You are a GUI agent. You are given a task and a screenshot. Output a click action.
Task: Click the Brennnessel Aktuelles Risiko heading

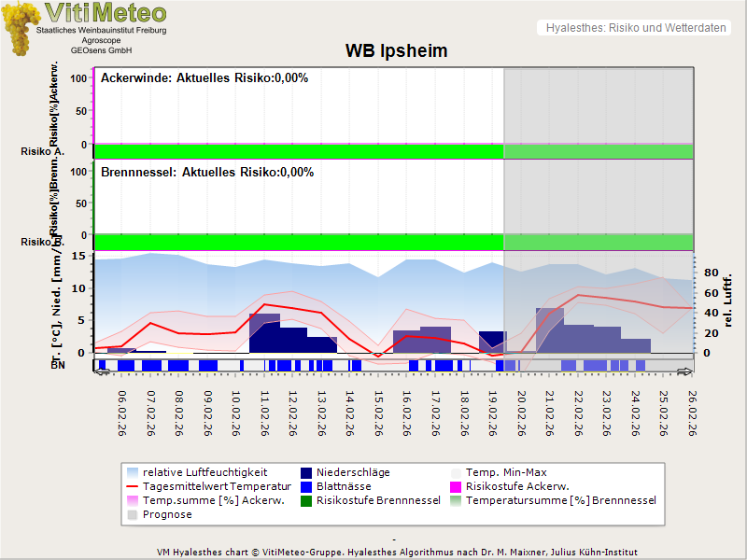click(207, 173)
